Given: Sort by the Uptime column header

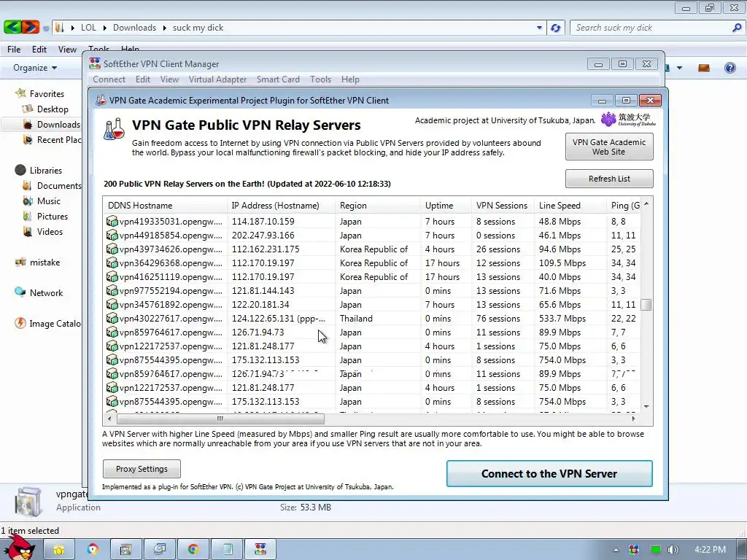Looking at the screenshot, I should click(x=446, y=205).
